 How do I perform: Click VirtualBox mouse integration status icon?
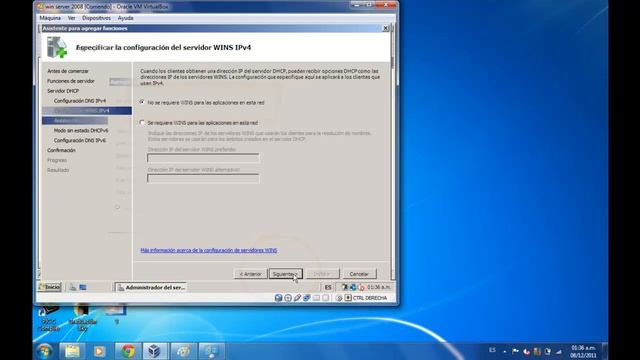339,298
